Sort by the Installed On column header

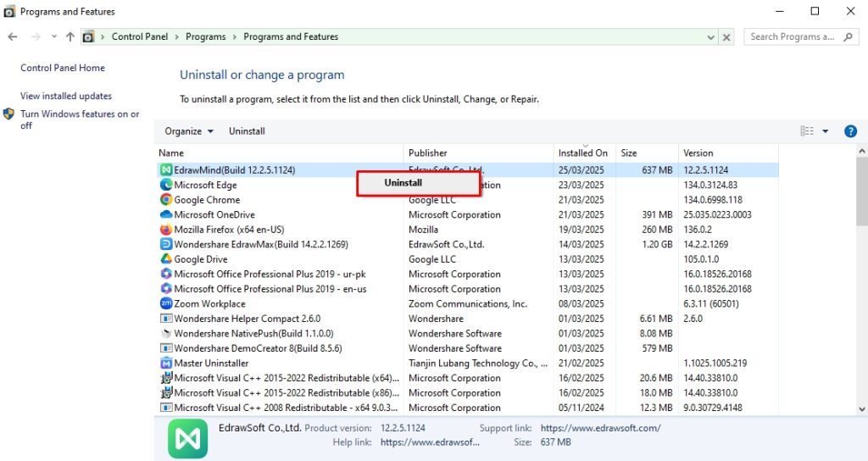pos(584,153)
